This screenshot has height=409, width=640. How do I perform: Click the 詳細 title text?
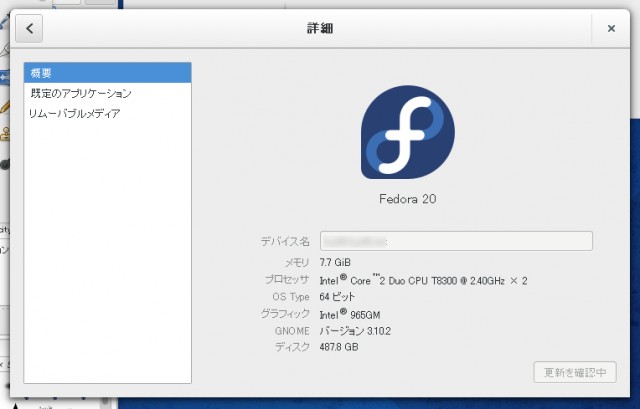coord(320,28)
